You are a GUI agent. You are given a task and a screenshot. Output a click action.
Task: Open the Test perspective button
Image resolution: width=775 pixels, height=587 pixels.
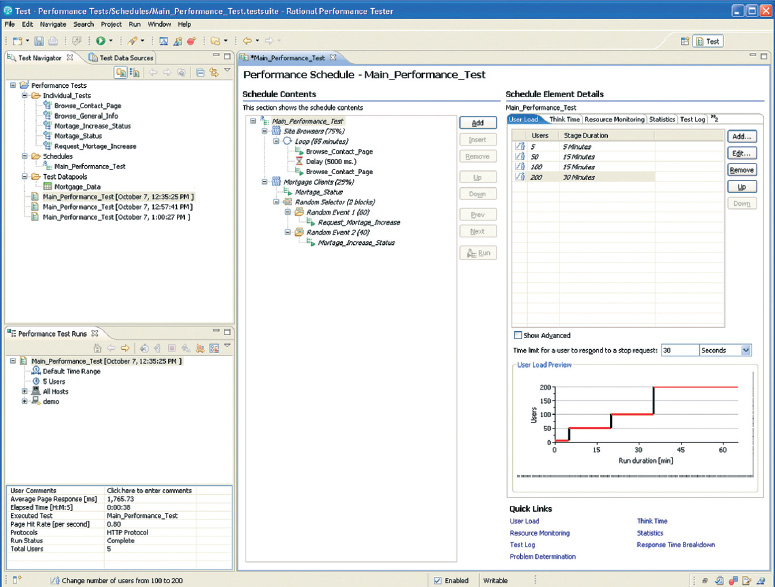[x=708, y=41]
